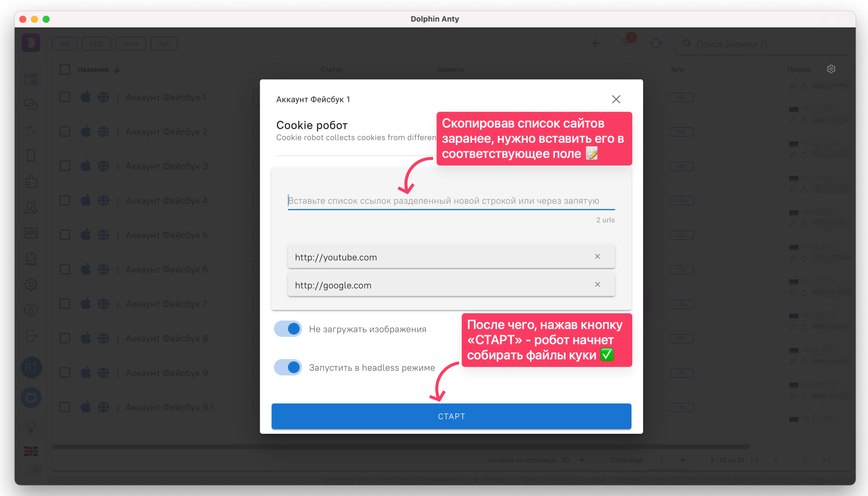Click the refresh profiles icon in toolbar
This screenshot has height=496, width=868.
click(656, 44)
